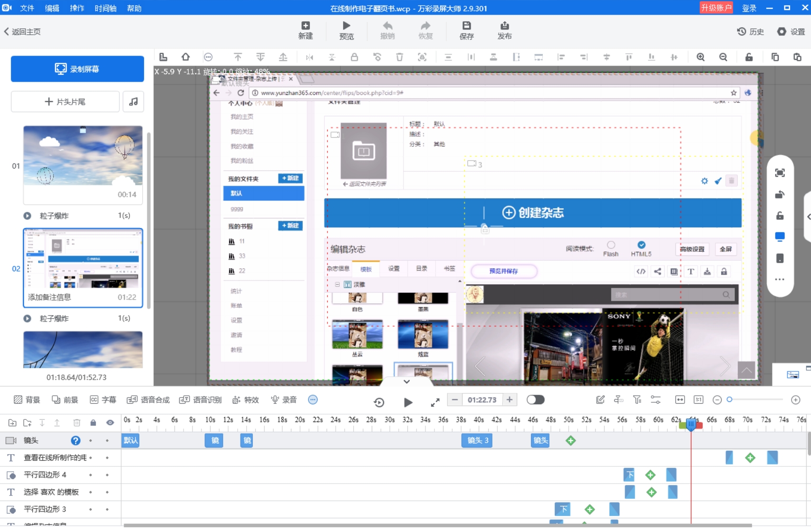The image size is (811, 532).
Task: Toggle the unlock icon in the canvas toolbar
Action: (749, 57)
